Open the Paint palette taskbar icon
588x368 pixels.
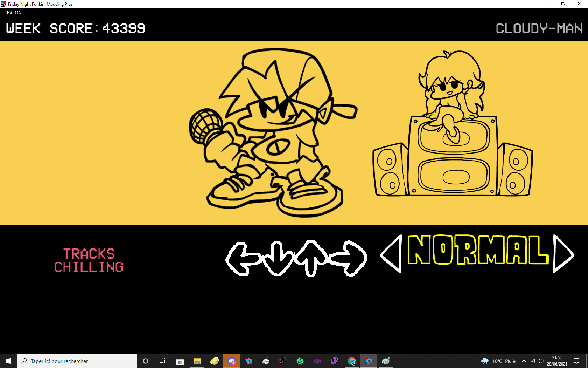pyautogui.click(x=386, y=361)
